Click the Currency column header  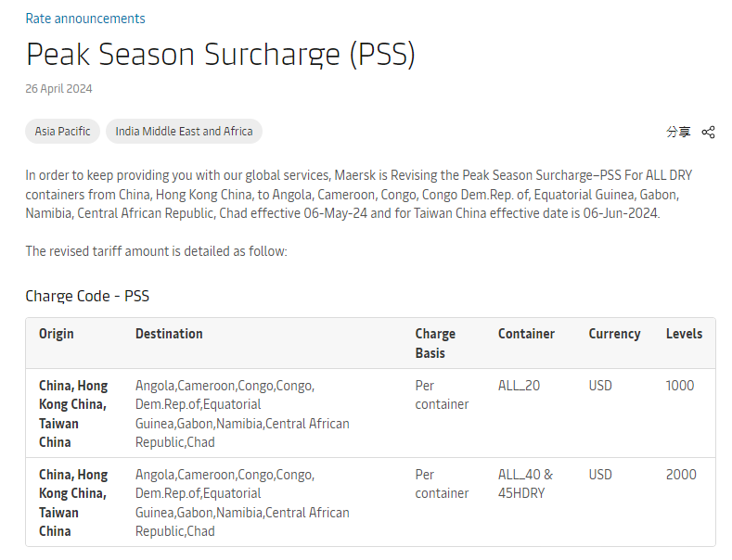tap(614, 334)
